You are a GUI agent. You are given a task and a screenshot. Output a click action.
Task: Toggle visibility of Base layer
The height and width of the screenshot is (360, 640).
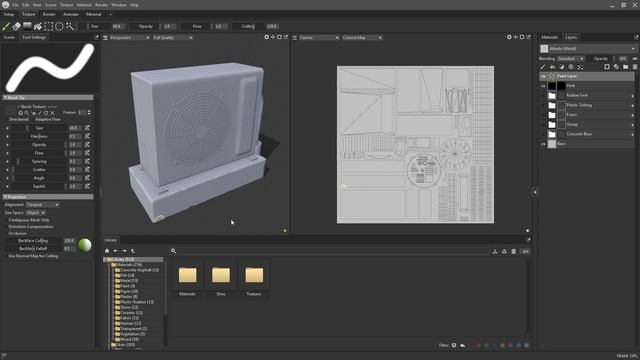pyautogui.click(x=543, y=144)
